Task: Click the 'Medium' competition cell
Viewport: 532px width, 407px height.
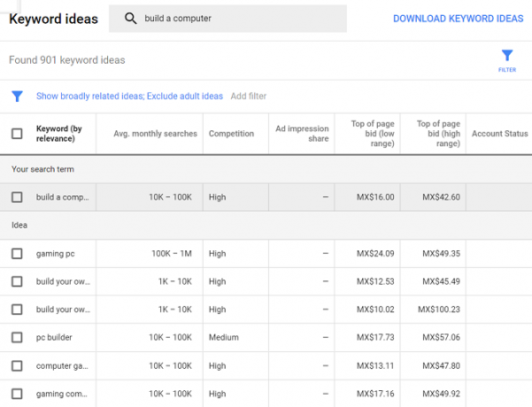Action: pyautogui.click(x=224, y=337)
